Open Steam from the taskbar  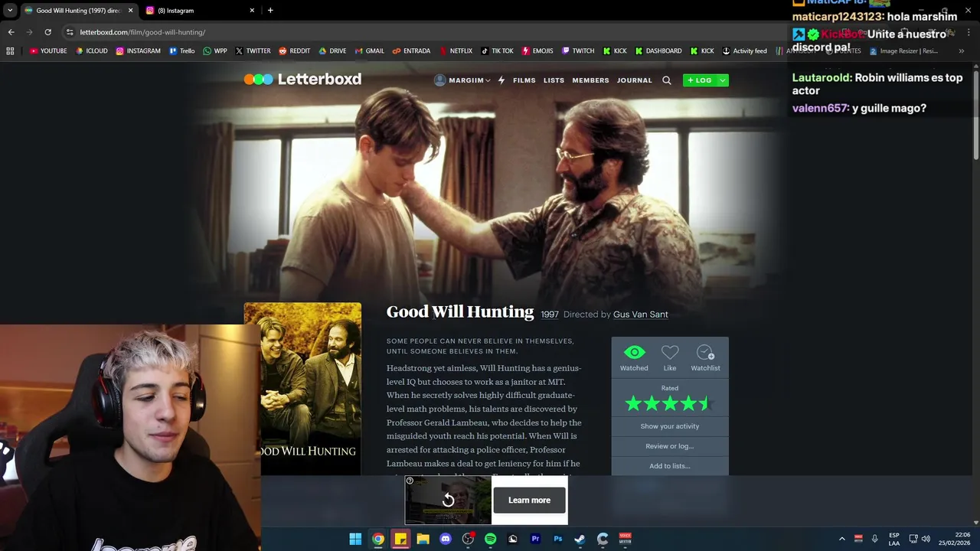(x=580, y=539)
